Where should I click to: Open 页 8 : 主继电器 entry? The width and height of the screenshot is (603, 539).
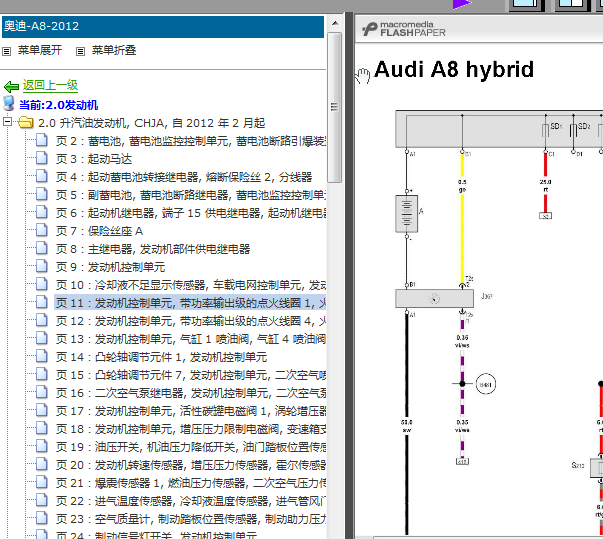tap(153, 249)
